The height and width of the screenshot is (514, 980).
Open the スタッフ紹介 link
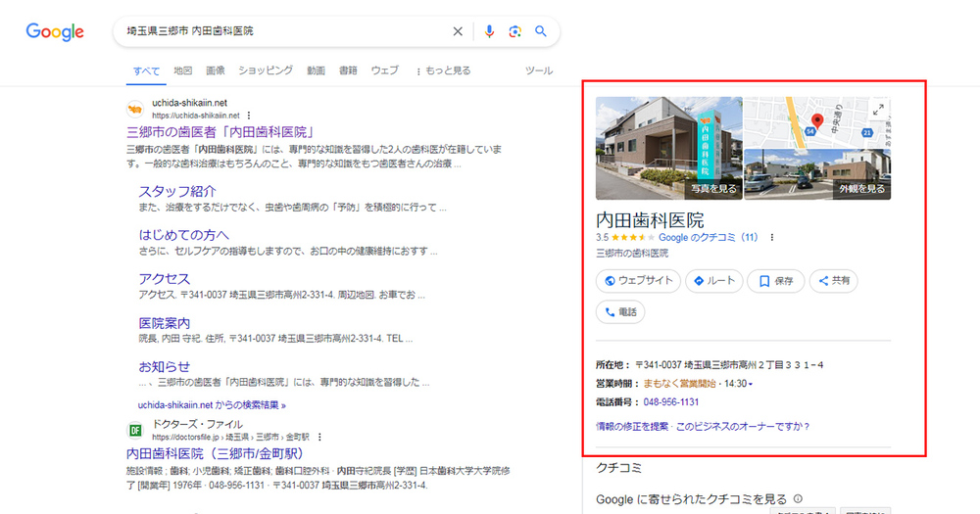177,191
